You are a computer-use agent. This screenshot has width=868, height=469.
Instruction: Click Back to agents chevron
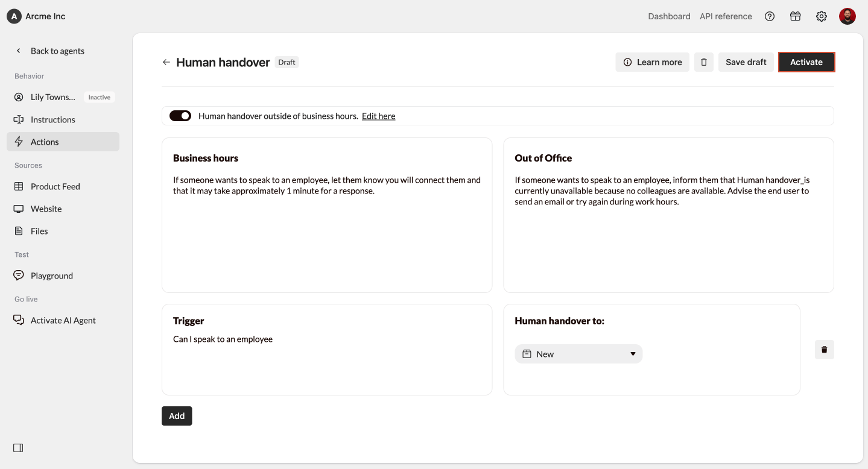pyautogui.click(x=19, y=51)
